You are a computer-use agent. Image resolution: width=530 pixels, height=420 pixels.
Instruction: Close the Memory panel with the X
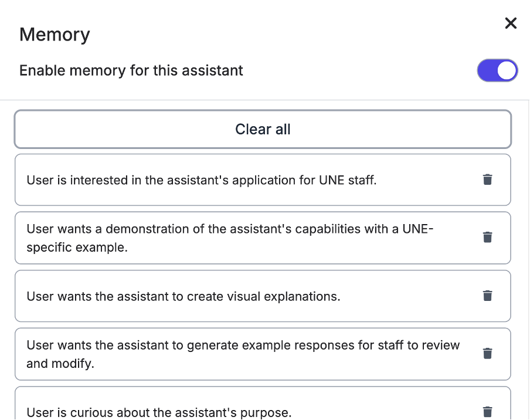point(511,23)
